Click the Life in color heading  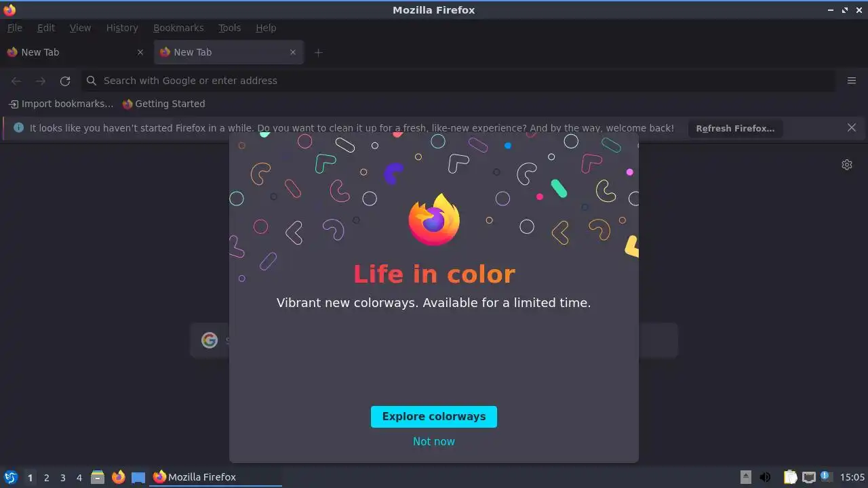click(434, 274)
